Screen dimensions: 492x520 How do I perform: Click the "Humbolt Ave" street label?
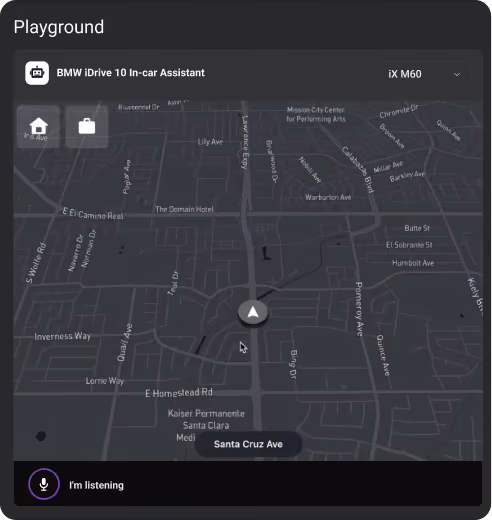[x=413, y=263]
